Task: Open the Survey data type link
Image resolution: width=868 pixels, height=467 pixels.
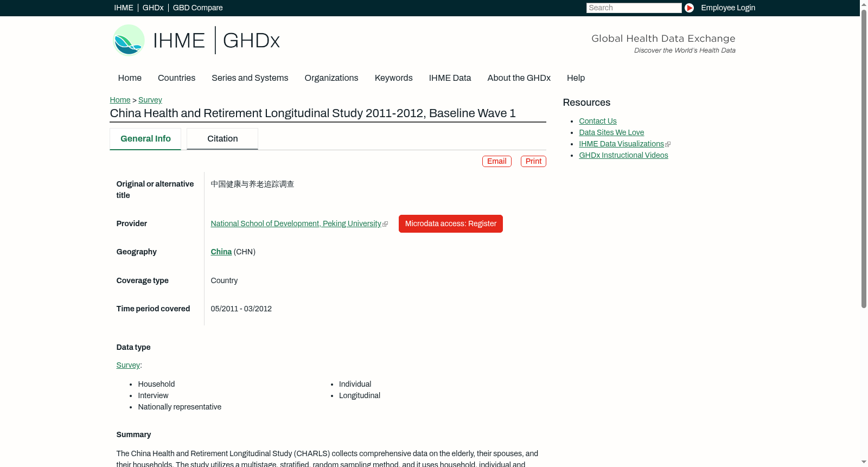Action: [x=128, y=365]
